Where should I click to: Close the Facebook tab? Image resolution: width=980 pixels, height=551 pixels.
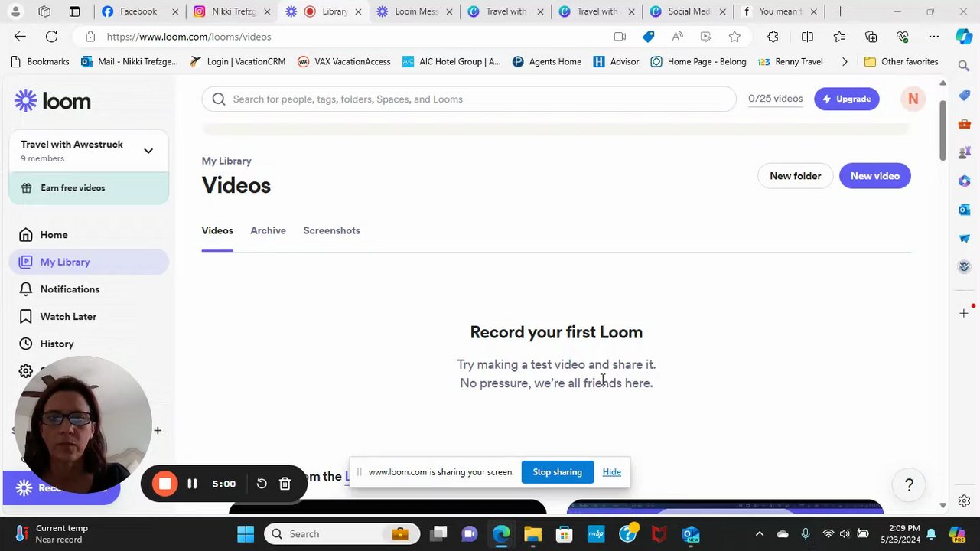pyautogui.click(x=175, y=11)
